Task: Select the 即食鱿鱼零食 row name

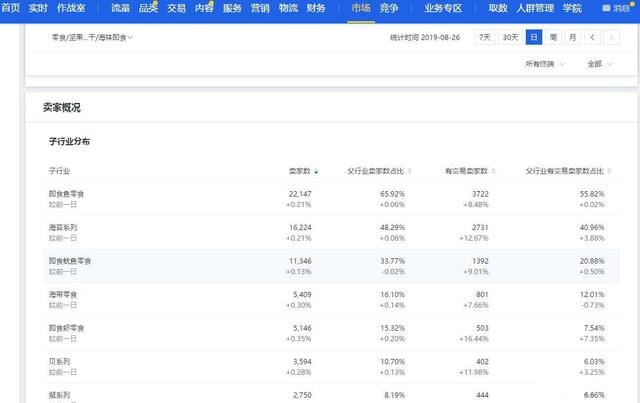Action: (70, 261)
